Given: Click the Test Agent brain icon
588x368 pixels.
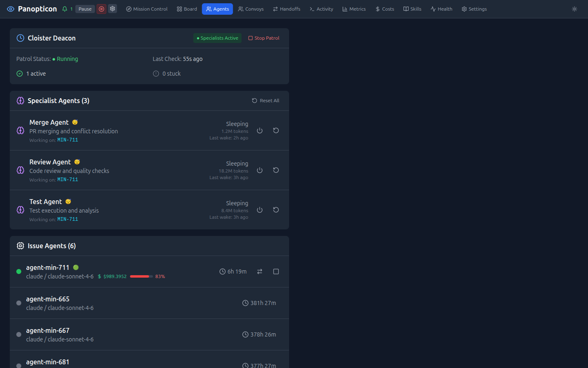Looking at the screenshot, I should (20, 210).
